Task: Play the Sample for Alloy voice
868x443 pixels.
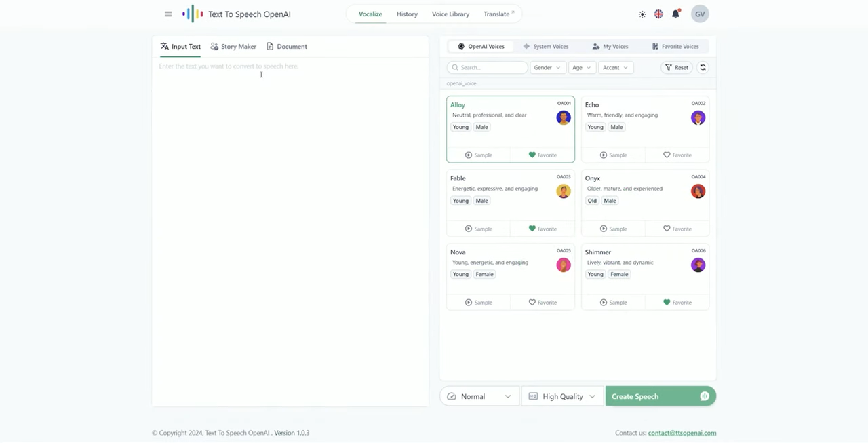Action: (x=479, y=155)
